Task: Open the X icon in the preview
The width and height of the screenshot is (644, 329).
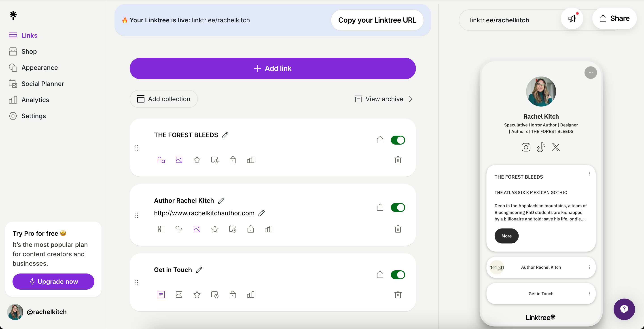Action: pos(556,147)
